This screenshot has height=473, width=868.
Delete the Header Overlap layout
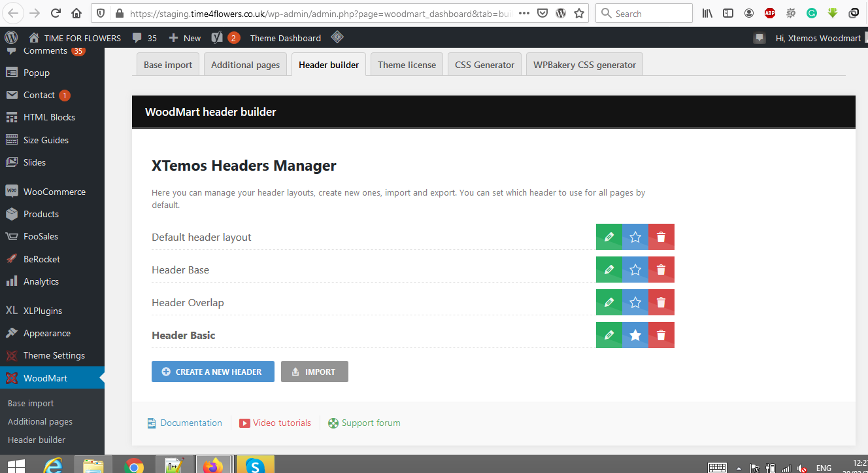point(661,302)
